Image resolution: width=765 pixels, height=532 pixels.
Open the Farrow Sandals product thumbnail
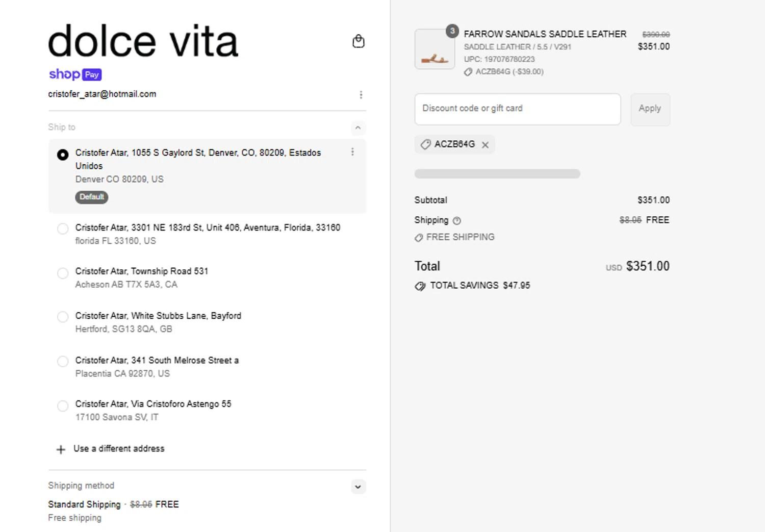(435, 49)
